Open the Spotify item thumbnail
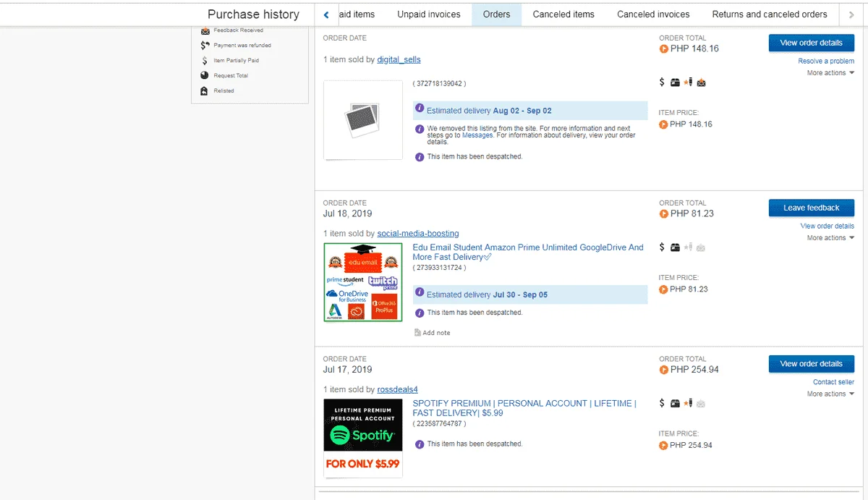 (x=363, y=438)
